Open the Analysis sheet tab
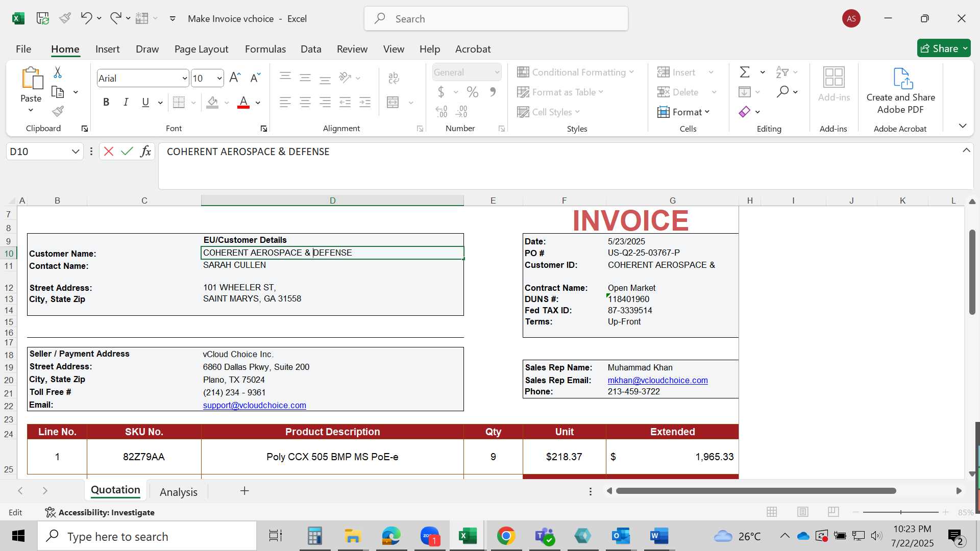Screen dimensions: 980x551 point(179,492)
